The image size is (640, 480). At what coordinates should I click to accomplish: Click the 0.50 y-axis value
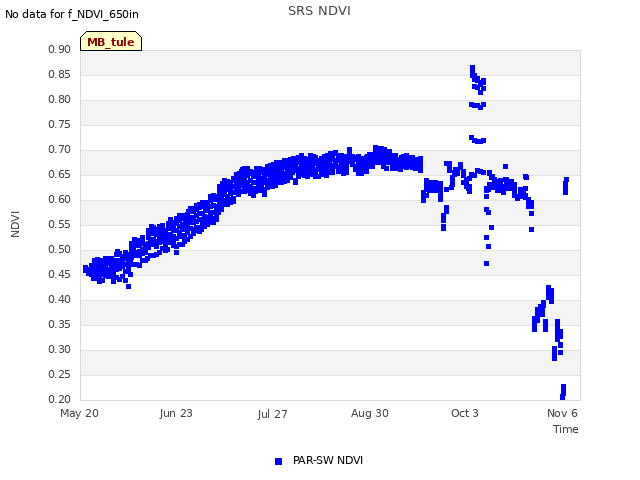60,249
